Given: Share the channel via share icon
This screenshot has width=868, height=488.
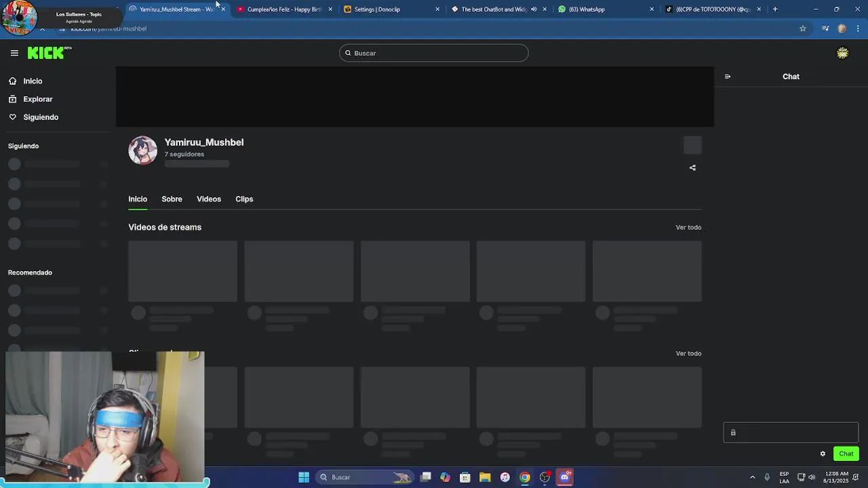Looking at the screenshot, I should [692, 167].
